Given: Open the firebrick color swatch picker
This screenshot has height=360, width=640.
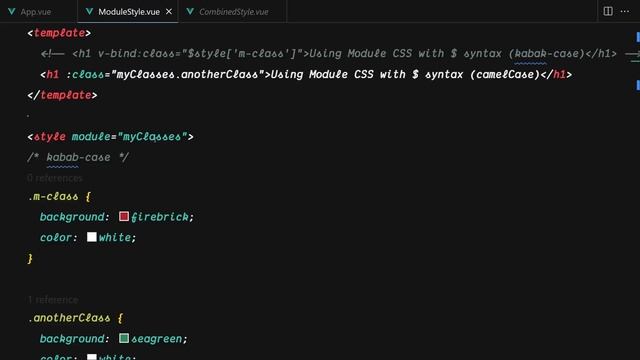Looking at the screenshot, I should coord(124,216).
